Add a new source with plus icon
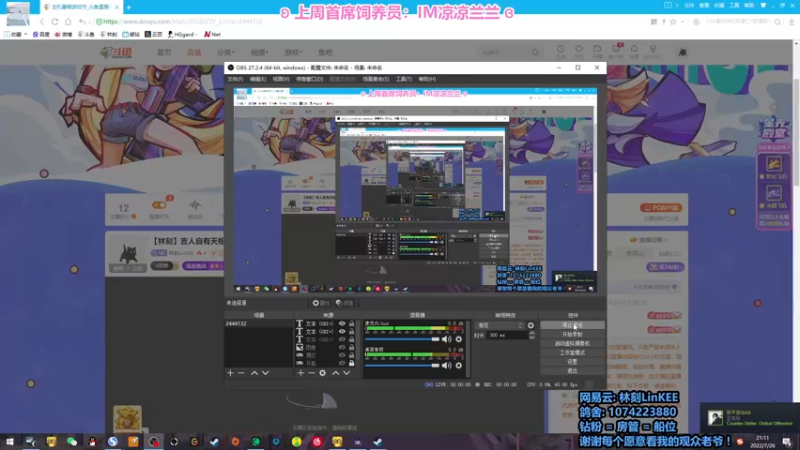Screen dimensions: 800x450 pos(301,373)
